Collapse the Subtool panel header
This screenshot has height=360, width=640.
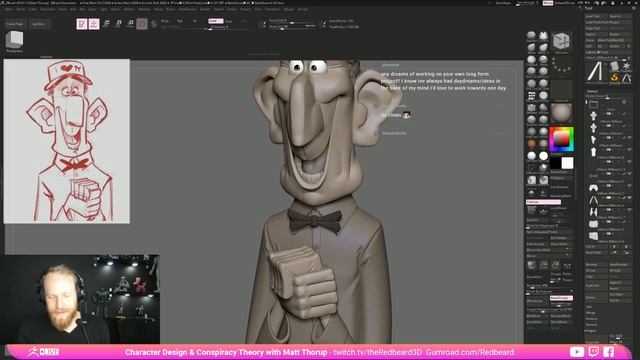[x=593, y=91]
